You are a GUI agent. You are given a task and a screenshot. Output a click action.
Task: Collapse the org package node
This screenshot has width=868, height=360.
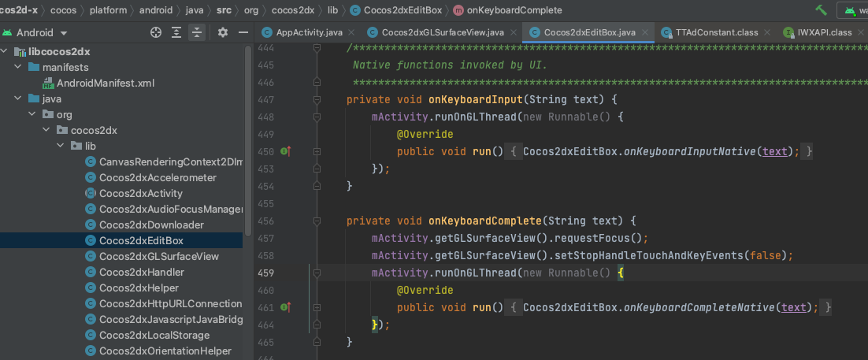(32, 115)
